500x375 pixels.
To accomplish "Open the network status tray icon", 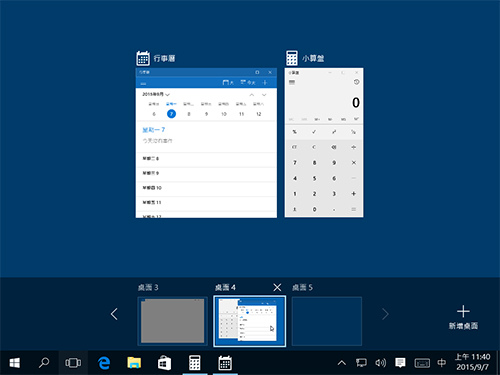I will point(361,363).
